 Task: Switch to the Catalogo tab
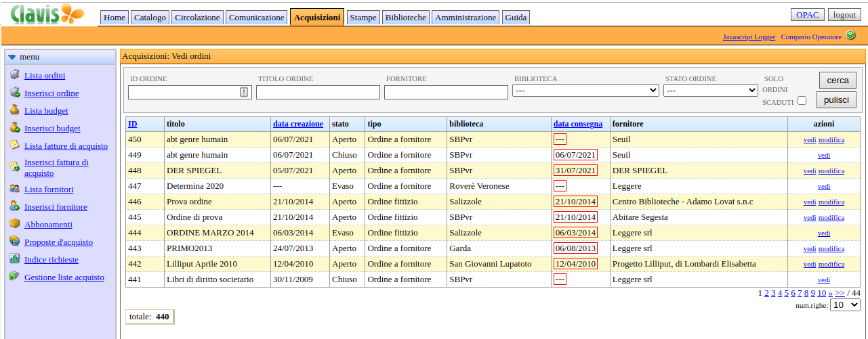click(x=150, y=18)
